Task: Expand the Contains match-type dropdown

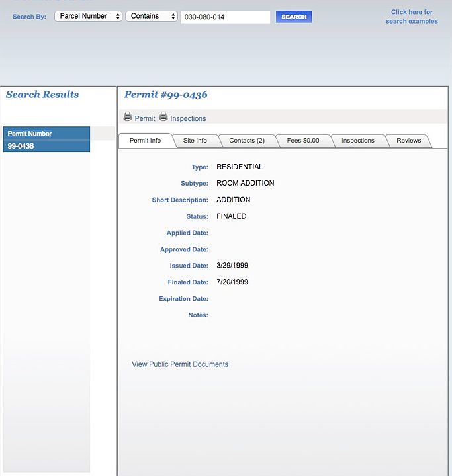Action: tap(152, 17)
